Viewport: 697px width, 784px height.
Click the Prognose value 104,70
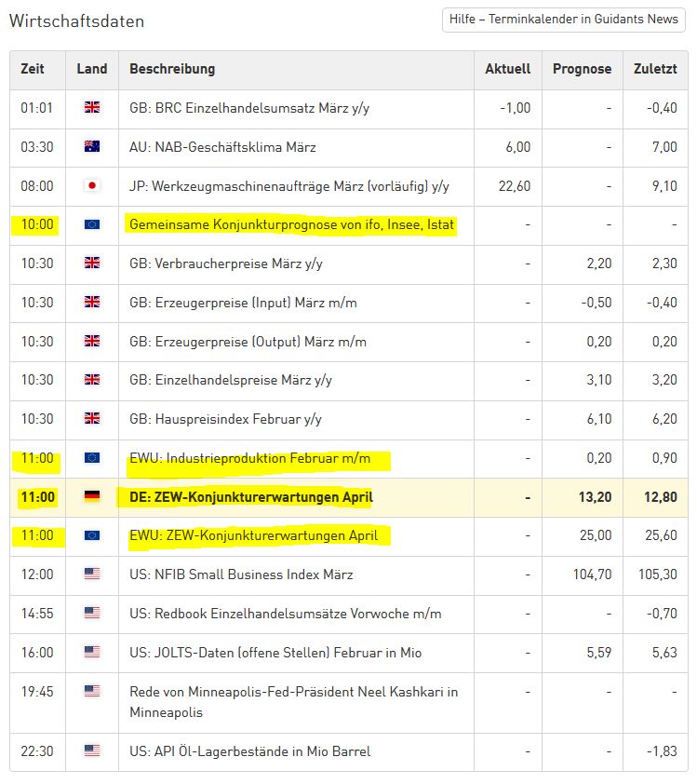coord(592,574)
